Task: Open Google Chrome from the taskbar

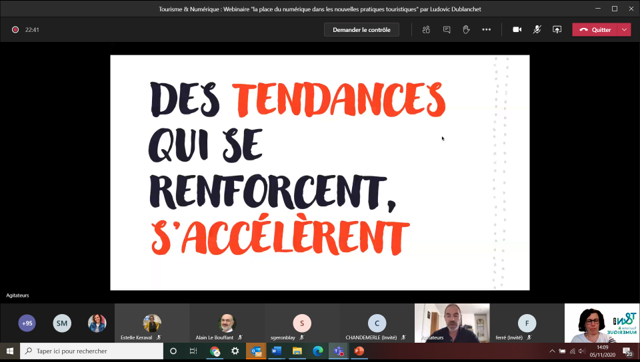Action: (215, 351)
